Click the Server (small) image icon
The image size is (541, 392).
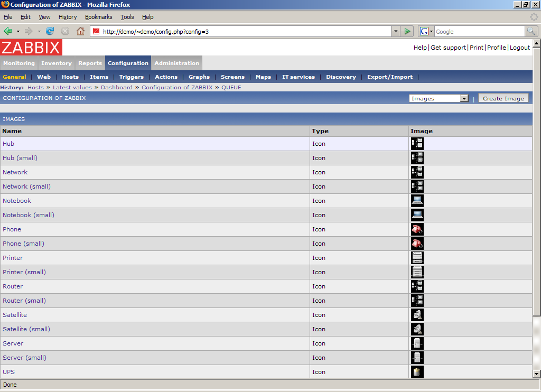(x=417, y=358)
